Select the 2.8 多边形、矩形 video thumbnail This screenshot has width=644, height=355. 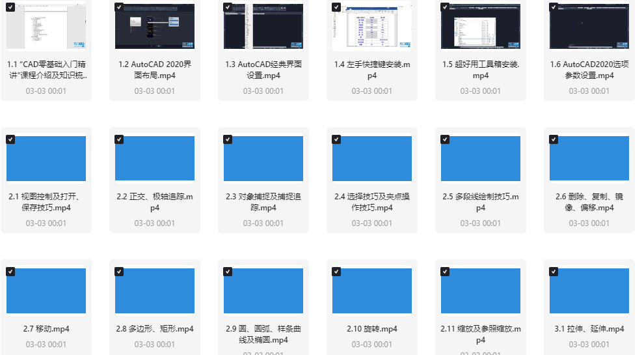pos(155,291)
